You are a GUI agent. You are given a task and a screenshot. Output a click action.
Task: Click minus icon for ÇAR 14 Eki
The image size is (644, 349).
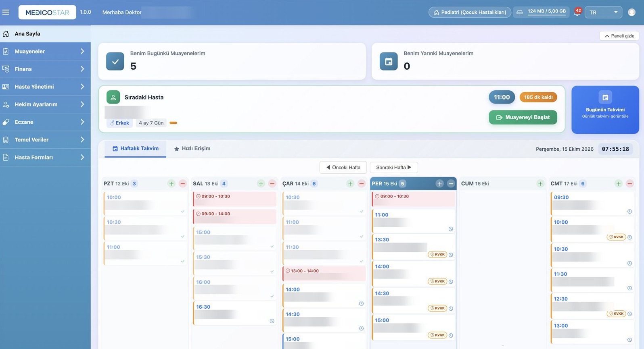click(362, 184)
